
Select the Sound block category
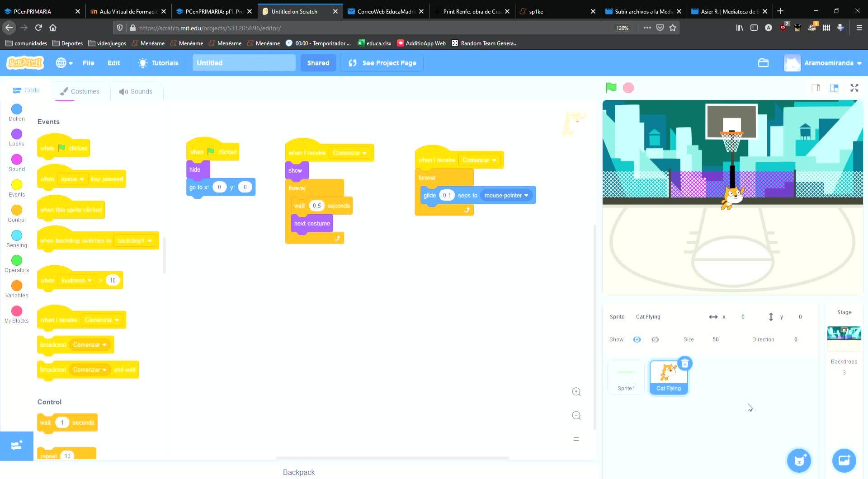coord(17,163)
